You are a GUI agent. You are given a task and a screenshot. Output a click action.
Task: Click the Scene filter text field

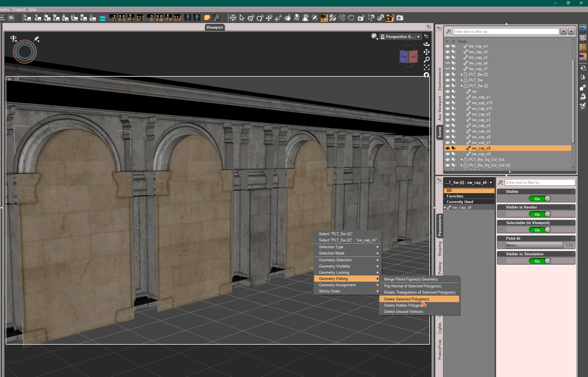coord(505,32)
